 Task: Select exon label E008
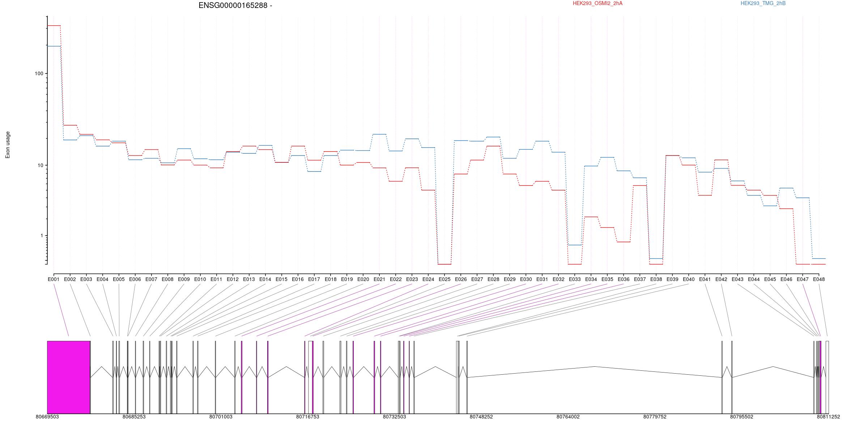tap(167, 279)
